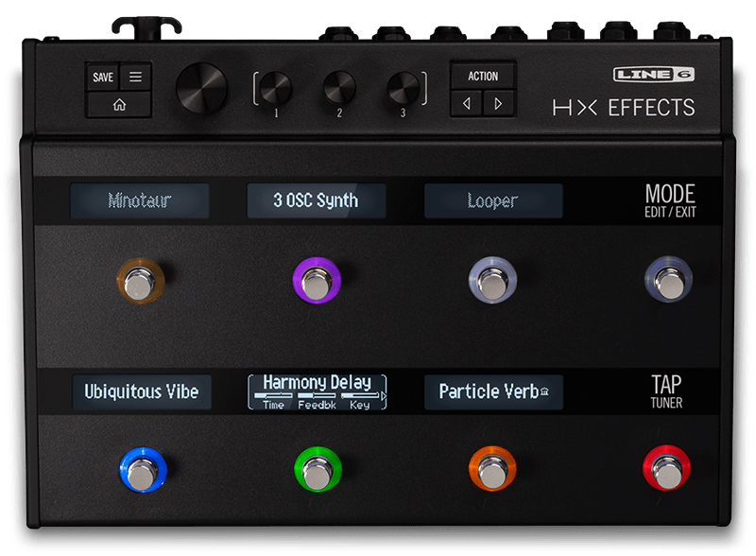This screenshot has height=556, width=756.
Task: Click the MODE EDIT/EXIT label
Action: (670, 200)
